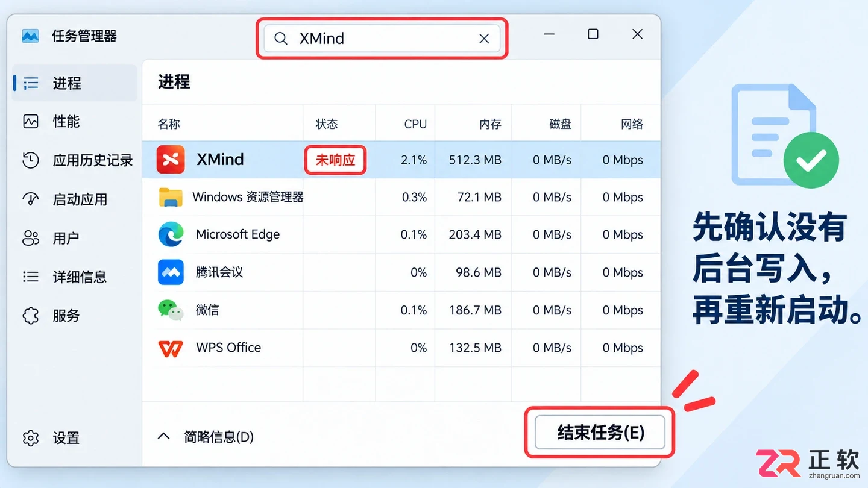Open the 进程 tab
The height and width of the screenshot is (488, 868).
(76, 83)
